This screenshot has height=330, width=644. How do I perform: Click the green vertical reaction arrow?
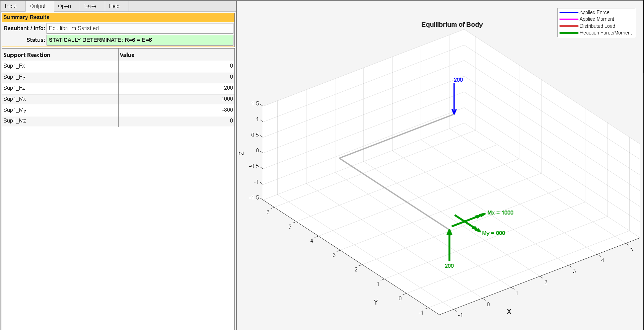[x=449, y=245]
